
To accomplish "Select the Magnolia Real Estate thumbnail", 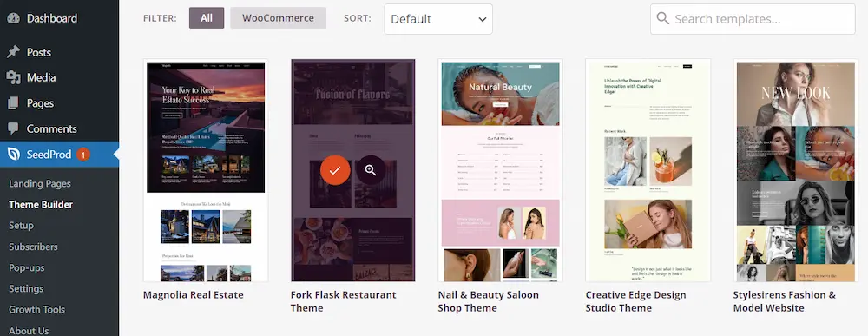I will click(206, 170).
